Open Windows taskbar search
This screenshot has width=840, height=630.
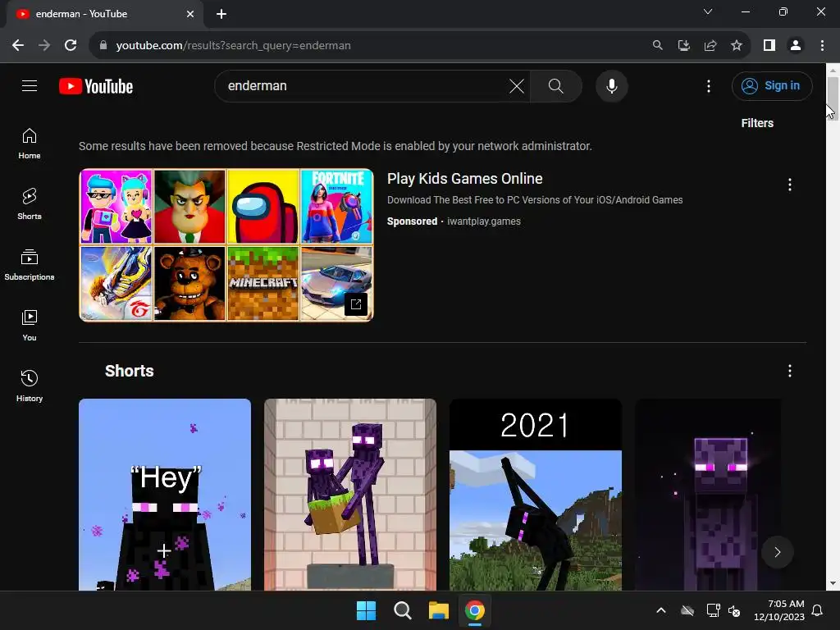402,610
